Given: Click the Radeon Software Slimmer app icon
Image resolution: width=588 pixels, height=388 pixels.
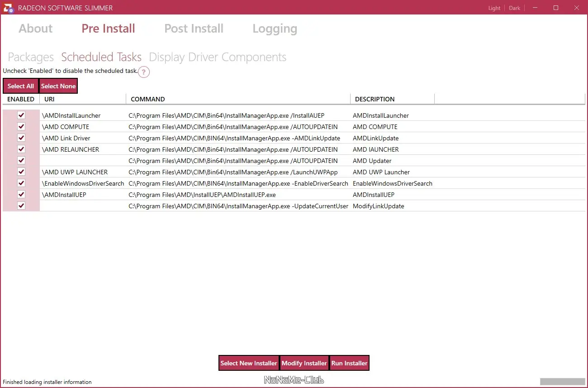Looking at the screenshot, I should [8, 8].
